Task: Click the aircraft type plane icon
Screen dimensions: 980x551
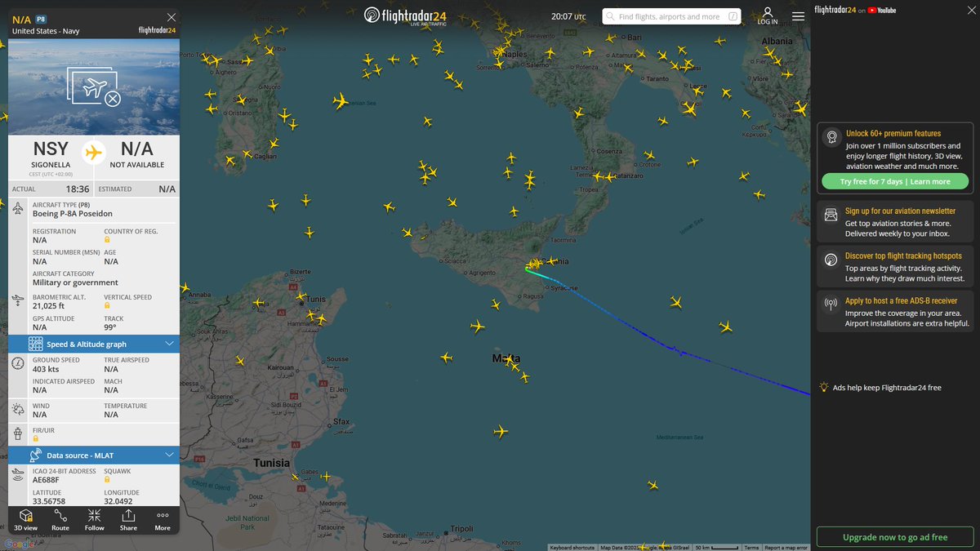Action: (x=19, y=209)
